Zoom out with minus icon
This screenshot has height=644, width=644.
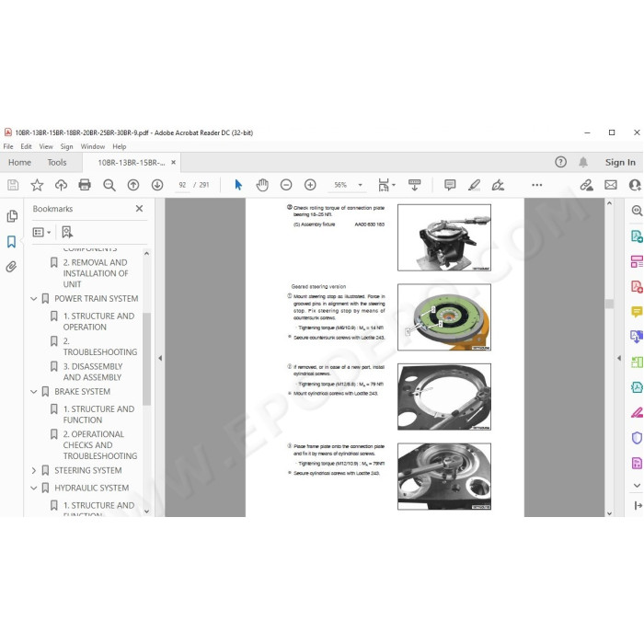(x=286, y=185)
